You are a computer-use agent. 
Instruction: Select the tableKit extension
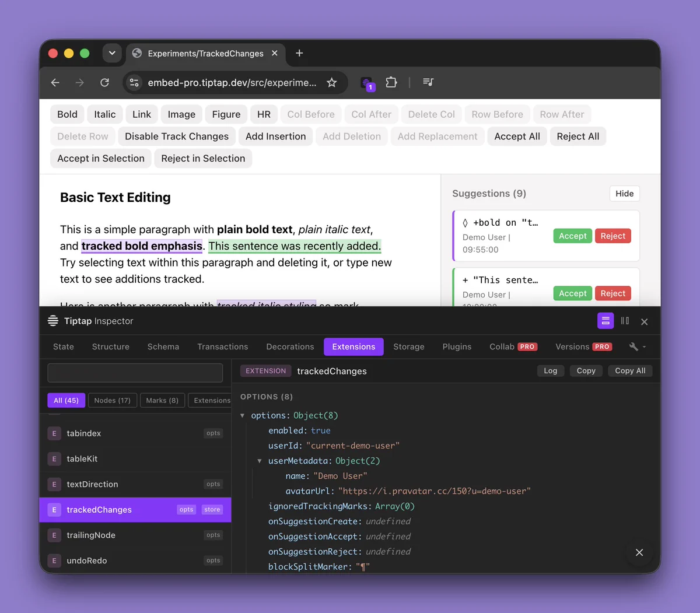tap(135, 459)
